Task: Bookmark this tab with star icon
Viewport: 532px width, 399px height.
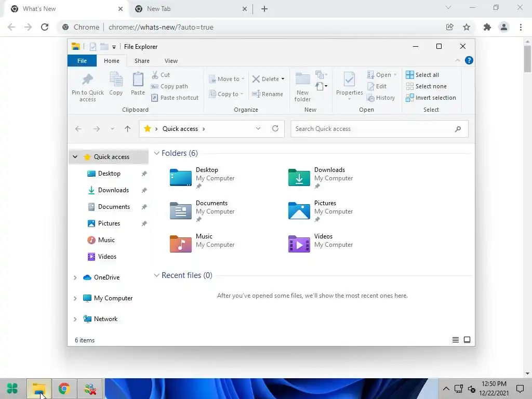Action: pos(467,27)
